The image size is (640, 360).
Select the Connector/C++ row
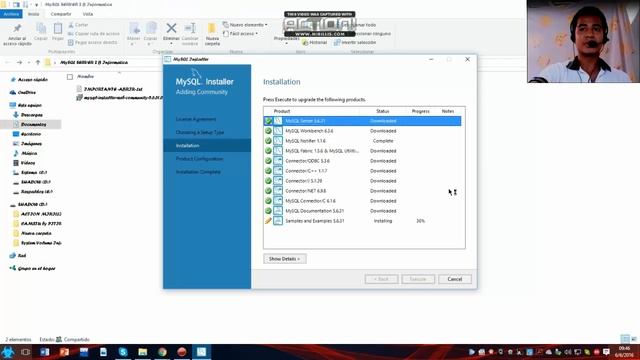[362, 171]
